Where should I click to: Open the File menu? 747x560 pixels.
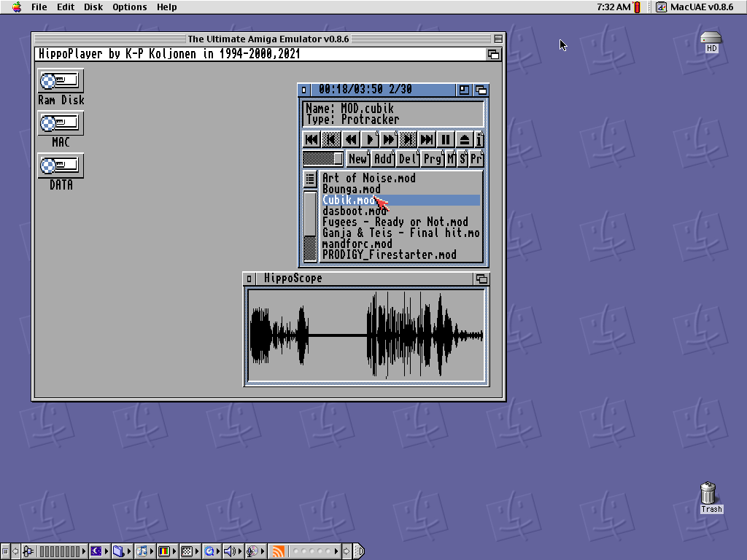click(x=39, y=7)
